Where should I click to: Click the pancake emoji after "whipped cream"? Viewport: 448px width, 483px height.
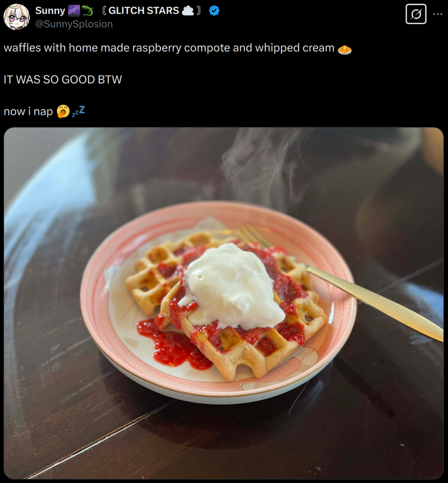[344, 50]
